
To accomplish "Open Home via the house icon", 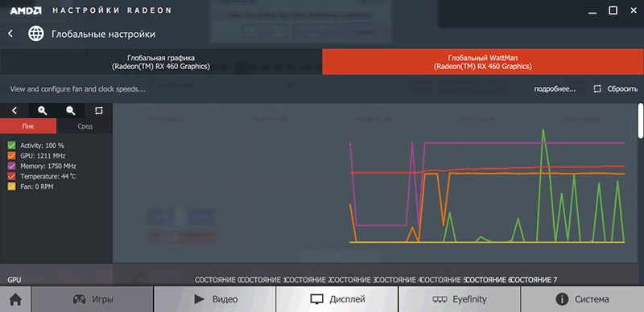I will [x=15, y=299].
